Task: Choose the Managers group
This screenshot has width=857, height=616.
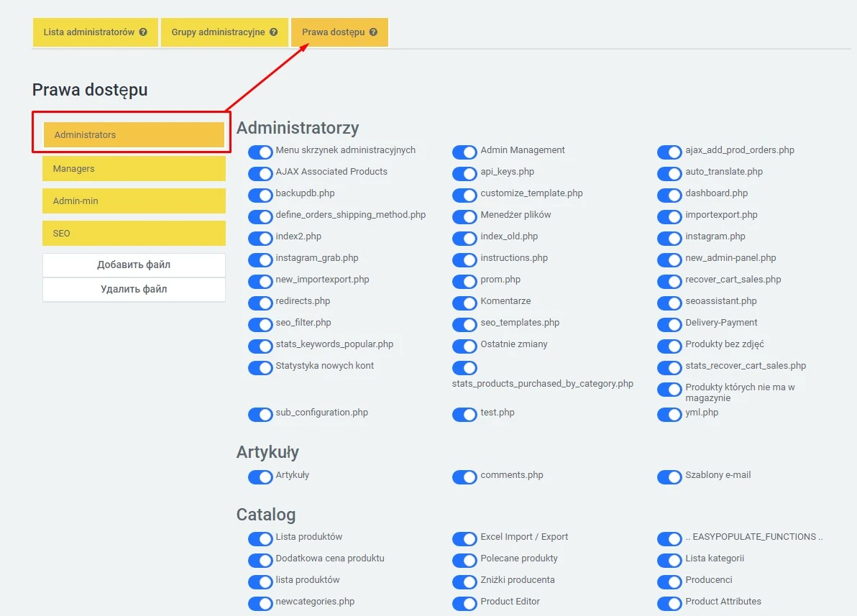Action: (x=134, y=169)
